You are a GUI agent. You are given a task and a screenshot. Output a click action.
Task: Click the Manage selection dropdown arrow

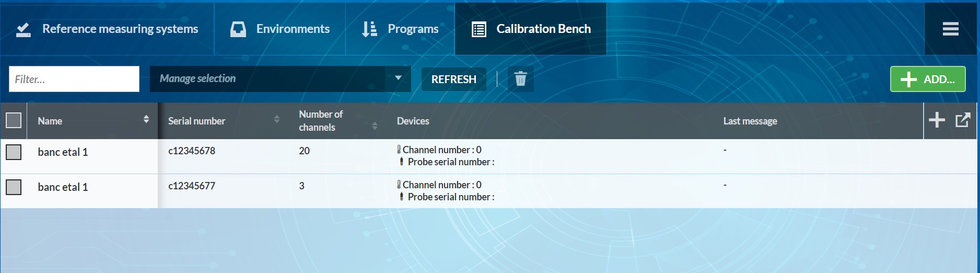point(398,78)
